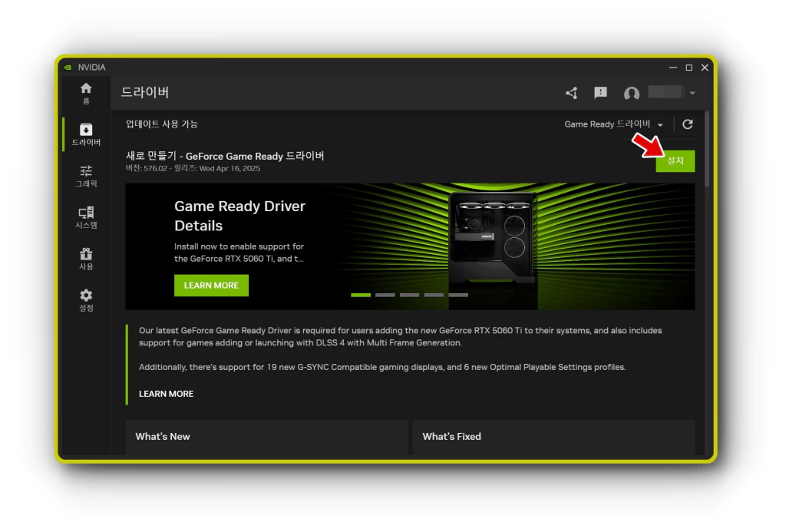Select fifth carousel slide indicator

point(458,295)
